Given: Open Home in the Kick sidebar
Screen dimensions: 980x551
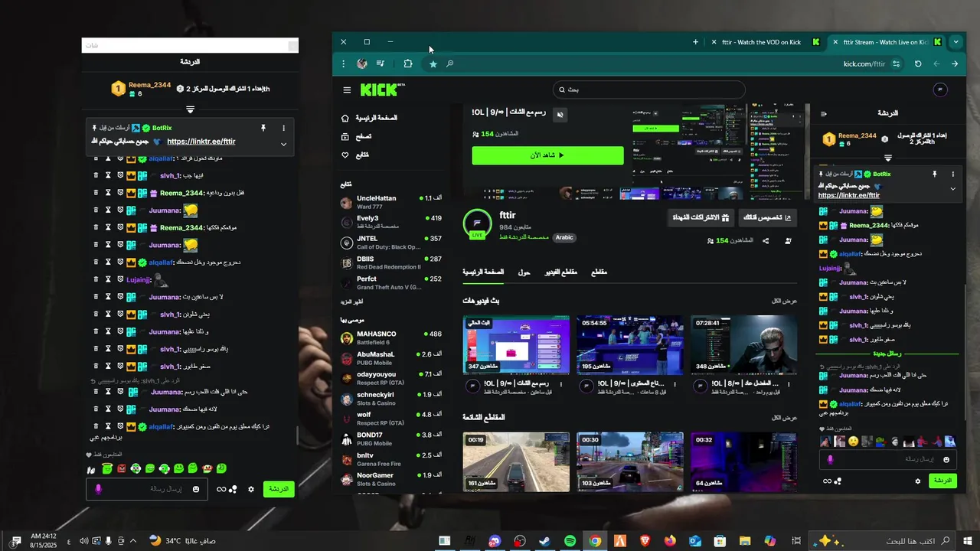Looking at the screenshot, I should 370,118.
